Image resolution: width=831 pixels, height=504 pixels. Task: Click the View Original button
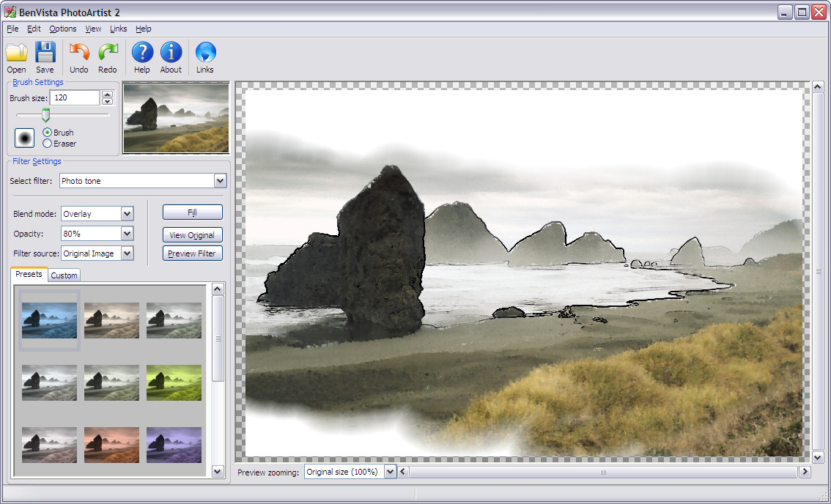pos(192,235)
